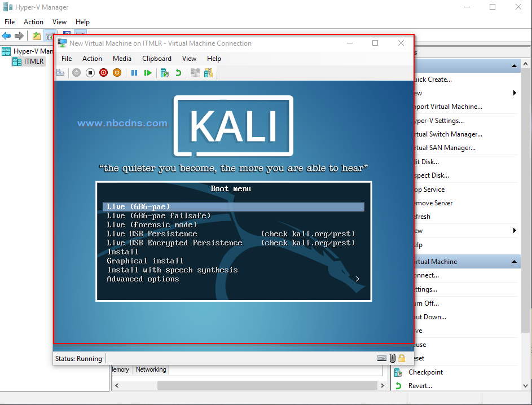Switch to the Memory tab
The image size is (532, 405).
click(120, 369)
